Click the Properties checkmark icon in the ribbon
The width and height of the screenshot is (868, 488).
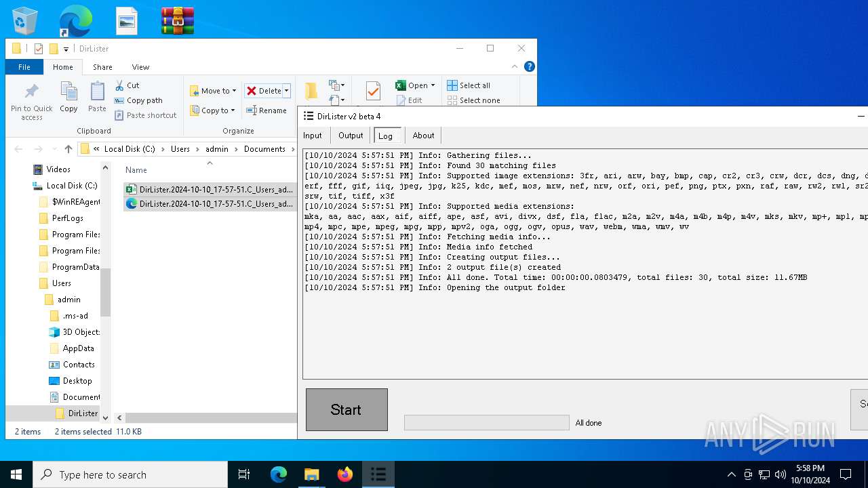pyautogui.click(x=373, y=91)
